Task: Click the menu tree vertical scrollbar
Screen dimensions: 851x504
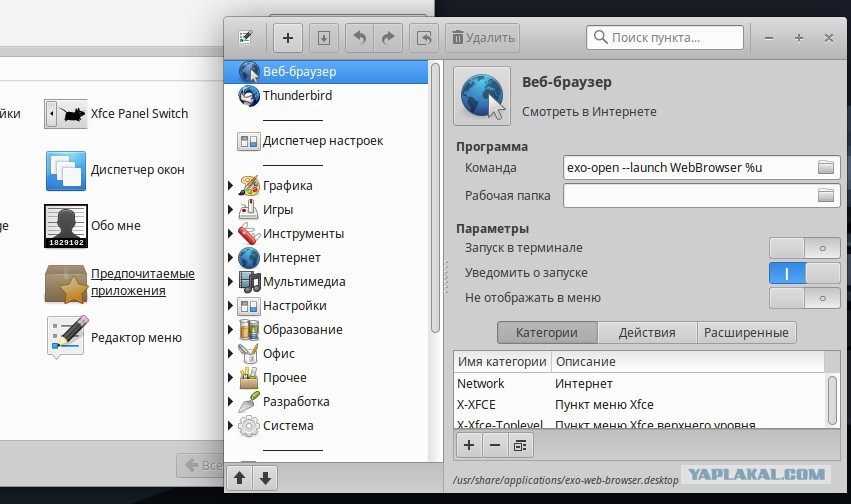Action: (435, 198)
